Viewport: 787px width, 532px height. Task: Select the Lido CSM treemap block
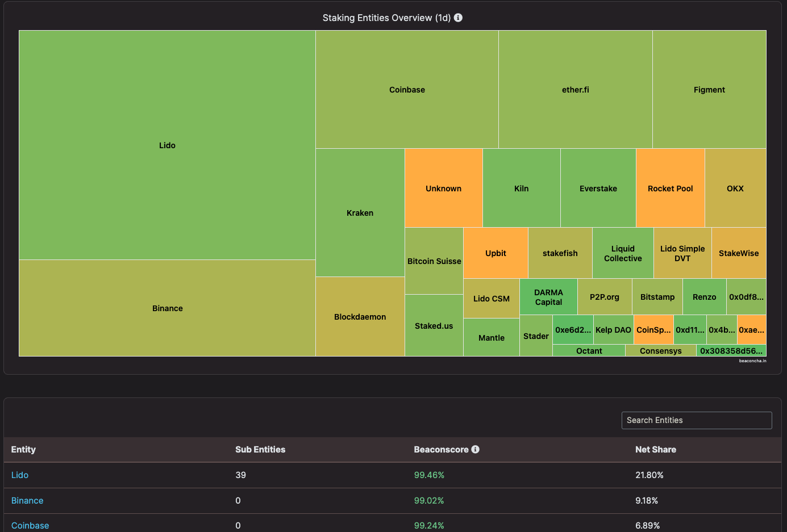(x=492, y=299)
